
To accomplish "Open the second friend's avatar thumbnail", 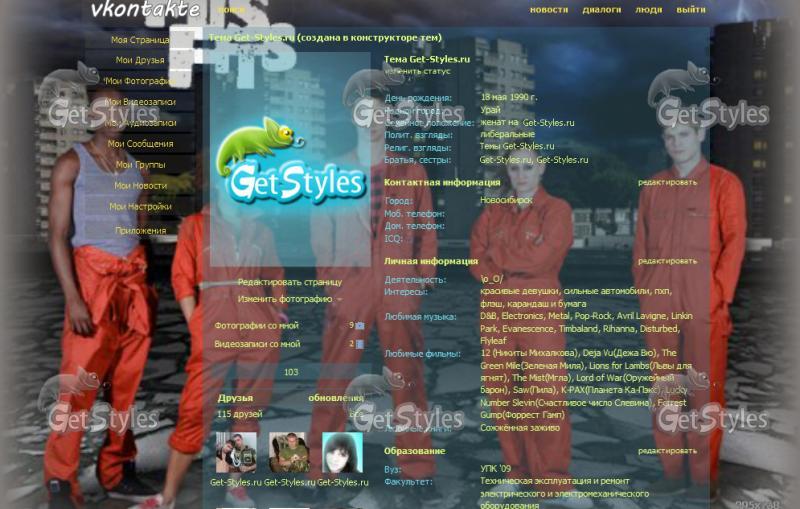I will 289,452.
